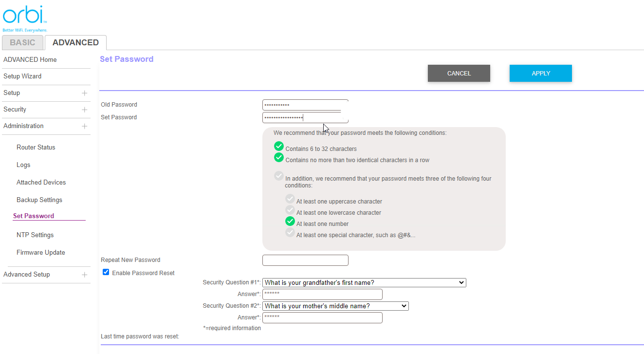The width and height of the screenshot is (644, 354).
Task: Click the plus icon beside Administration
Action: click(x=85, y=126)
